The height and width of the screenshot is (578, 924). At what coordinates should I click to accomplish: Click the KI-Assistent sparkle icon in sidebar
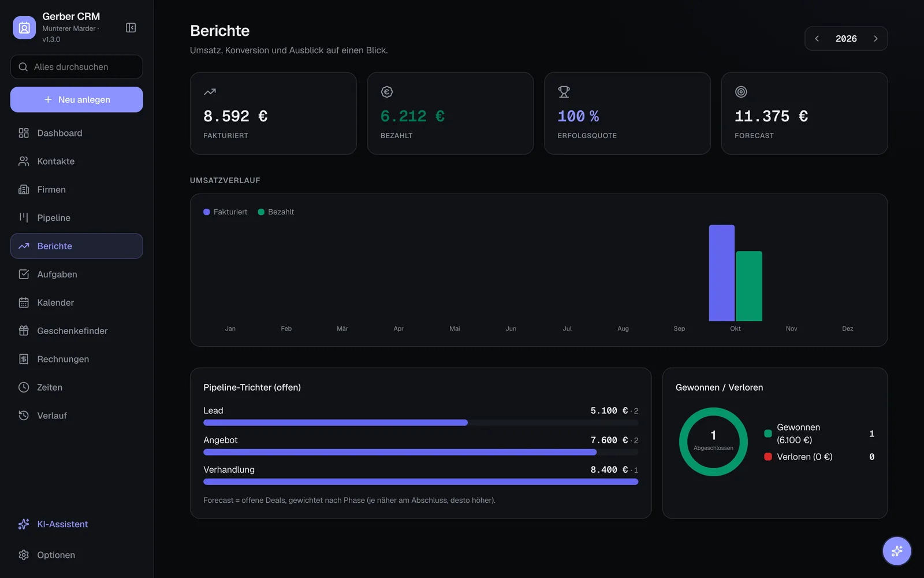(24, 524)
